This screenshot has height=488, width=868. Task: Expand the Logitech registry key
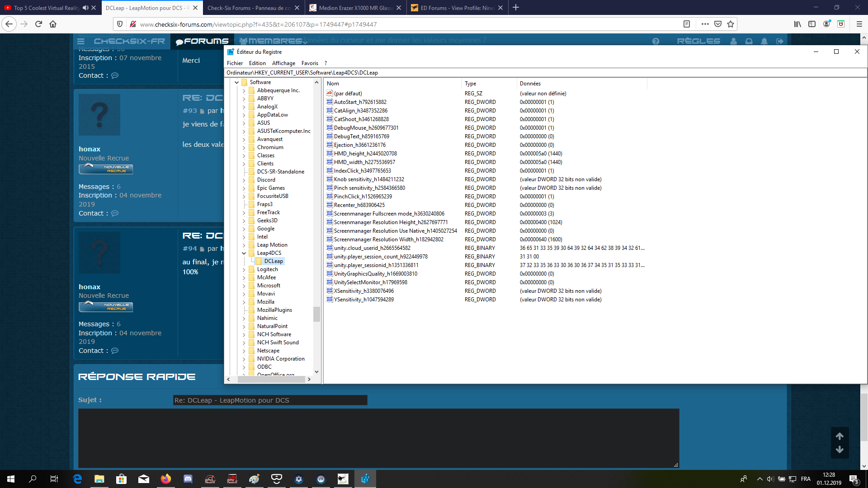(244, 269)
